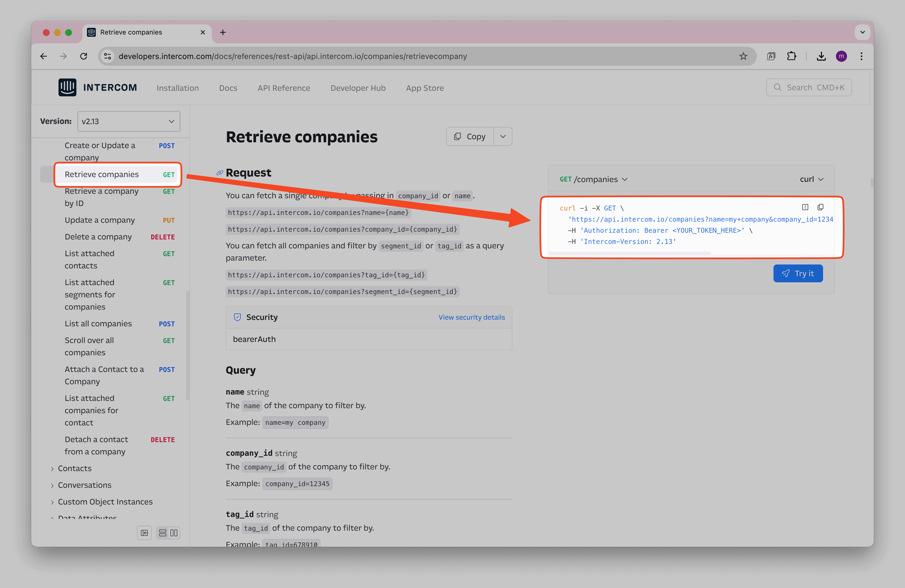Click the Search CMD+K field
This screenshot has height=588, width=905.
808,87
